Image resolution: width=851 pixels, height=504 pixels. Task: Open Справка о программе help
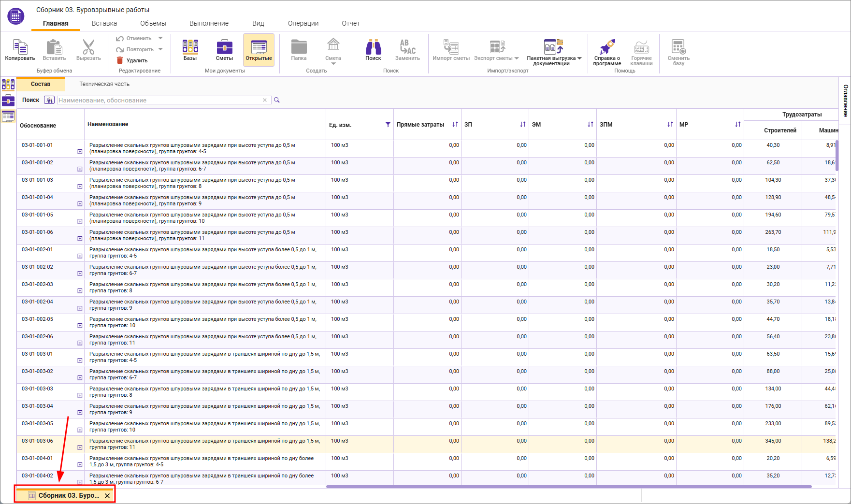point(607,47)
